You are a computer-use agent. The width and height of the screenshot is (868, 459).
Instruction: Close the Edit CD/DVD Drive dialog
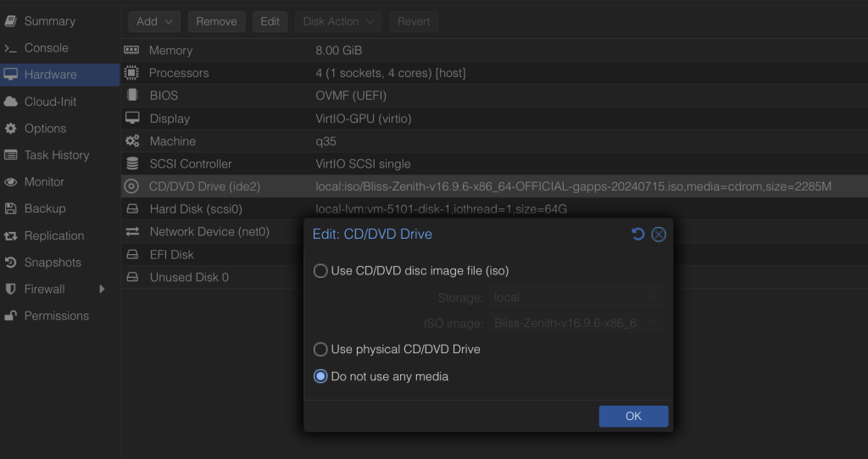[x=659, y=235]
